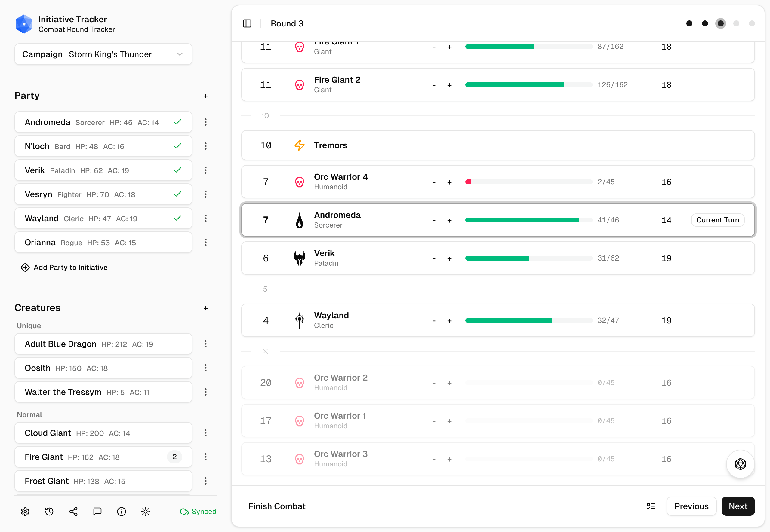Open the chat bubble icon
770x532 pixels.
click(x=97, y=511)
